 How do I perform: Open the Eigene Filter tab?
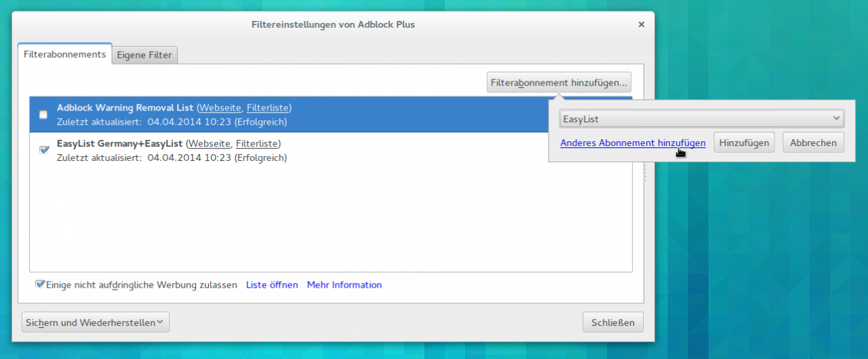click(x=144, y=55)
